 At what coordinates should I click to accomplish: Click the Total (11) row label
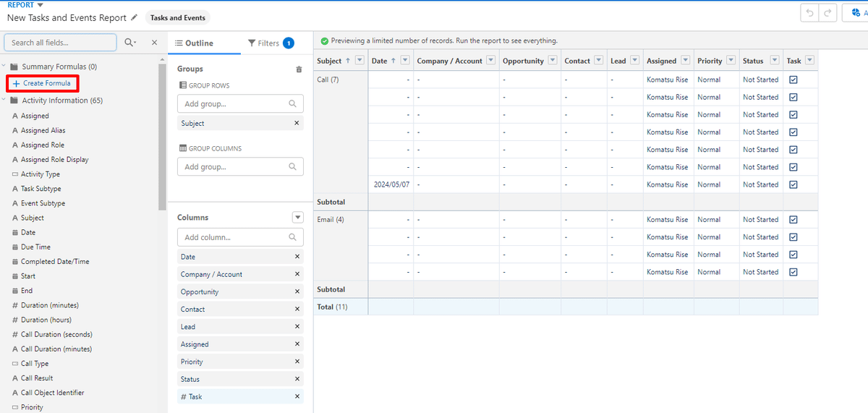click(332, 307)
